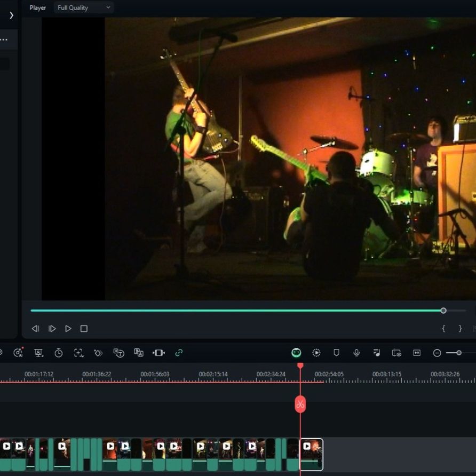Open the keyframe diamond tool
The height and width of the screenshot is (476, 476).
(98, 353)
